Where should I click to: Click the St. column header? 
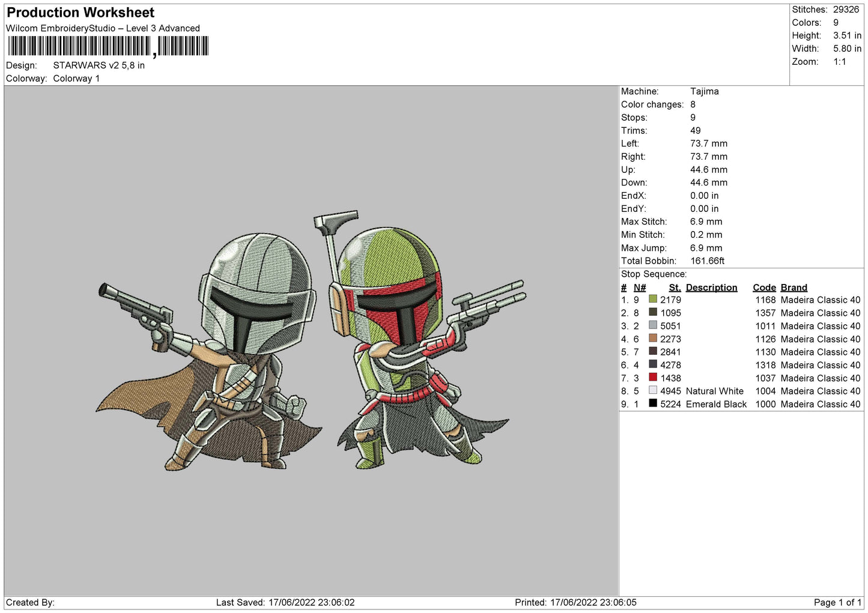point(675,288)
